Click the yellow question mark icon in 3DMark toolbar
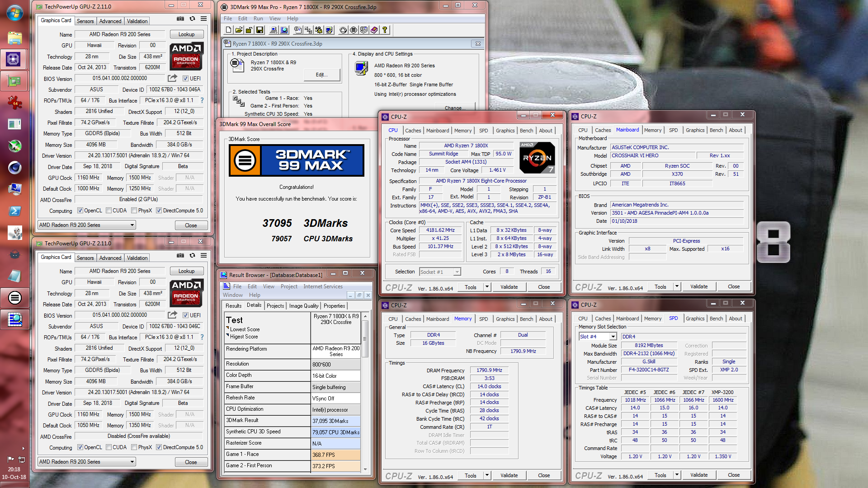Screen dimensions: 868x488 point(385,30)
